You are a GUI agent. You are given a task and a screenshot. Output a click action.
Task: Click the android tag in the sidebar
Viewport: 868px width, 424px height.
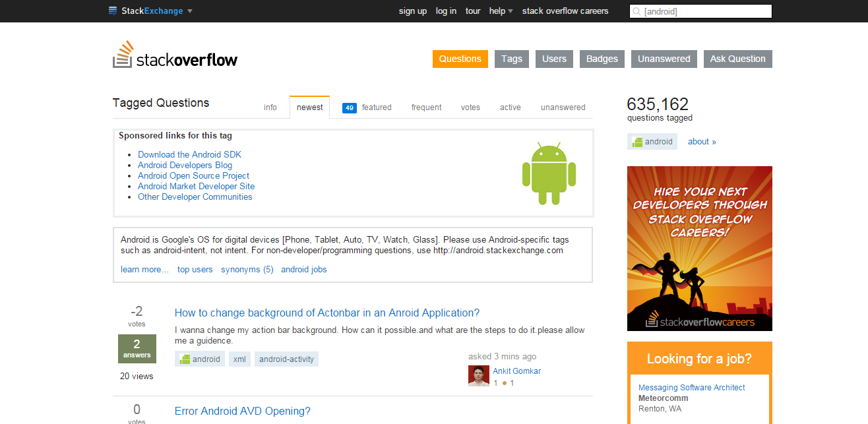pos(652,142)
